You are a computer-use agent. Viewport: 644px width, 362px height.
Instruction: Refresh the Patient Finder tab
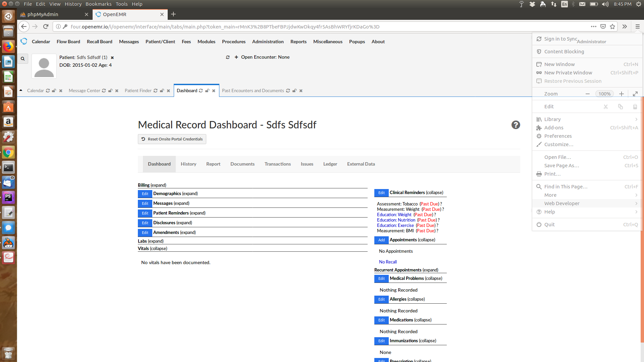pyautogui.click(x=156, y=91)
